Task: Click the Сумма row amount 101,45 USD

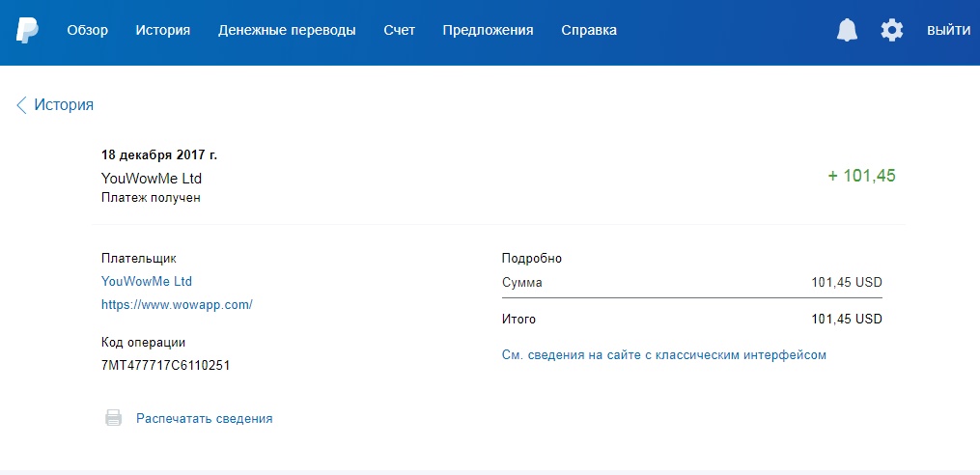Action: pos(847,283)
